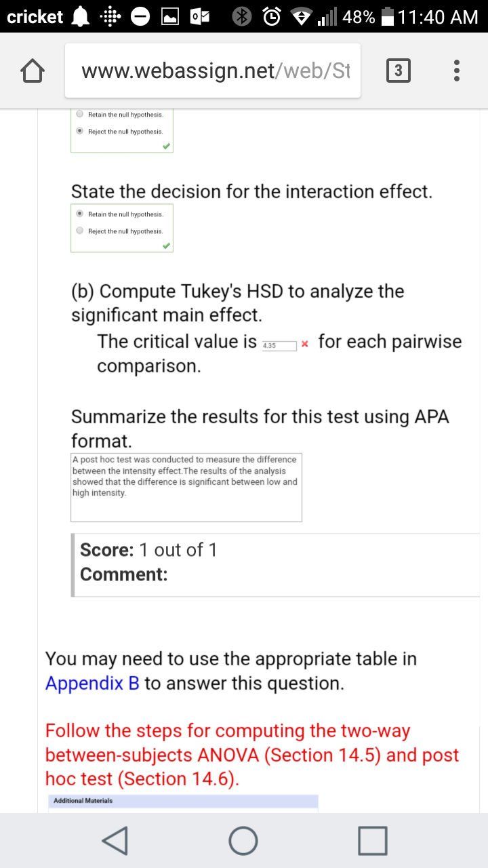Click the critical value input field
The height and width of the screenshot is (868, 488).
point(279,346)
